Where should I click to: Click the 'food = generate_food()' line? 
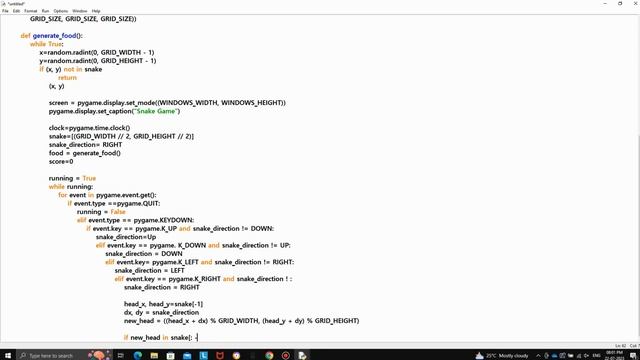[84, 153]
